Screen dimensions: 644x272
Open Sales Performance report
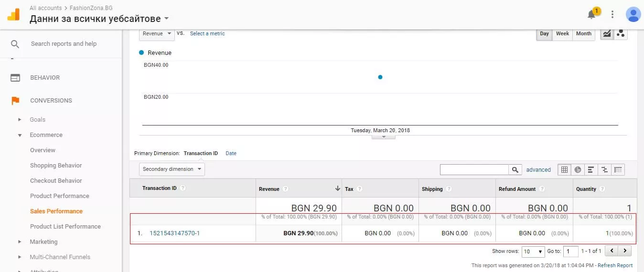56,211
